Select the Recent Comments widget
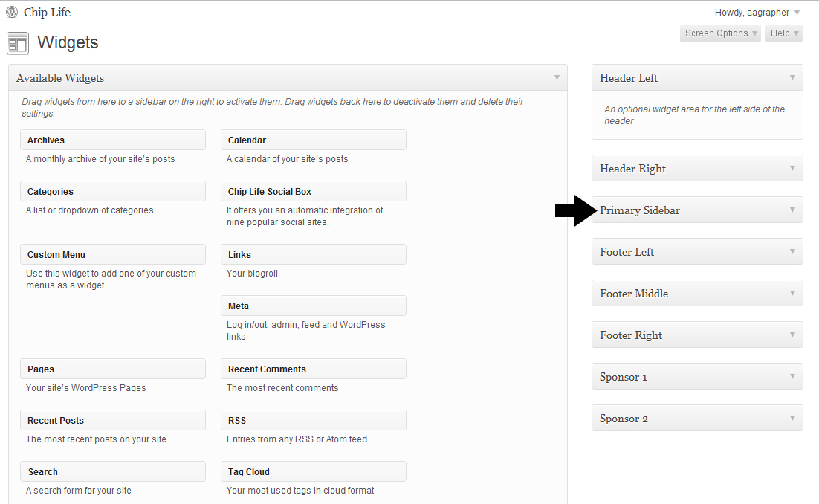Screen dimensions: 819x504 pos(313,369)
